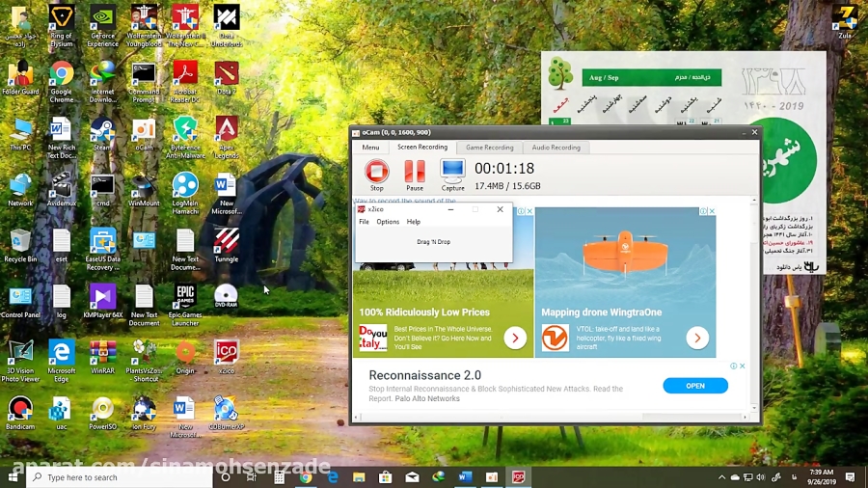This screenshot has height=488, width=868.
Task: Click the oCam horizontal scrollbar
Action: (x=552, y=417)
